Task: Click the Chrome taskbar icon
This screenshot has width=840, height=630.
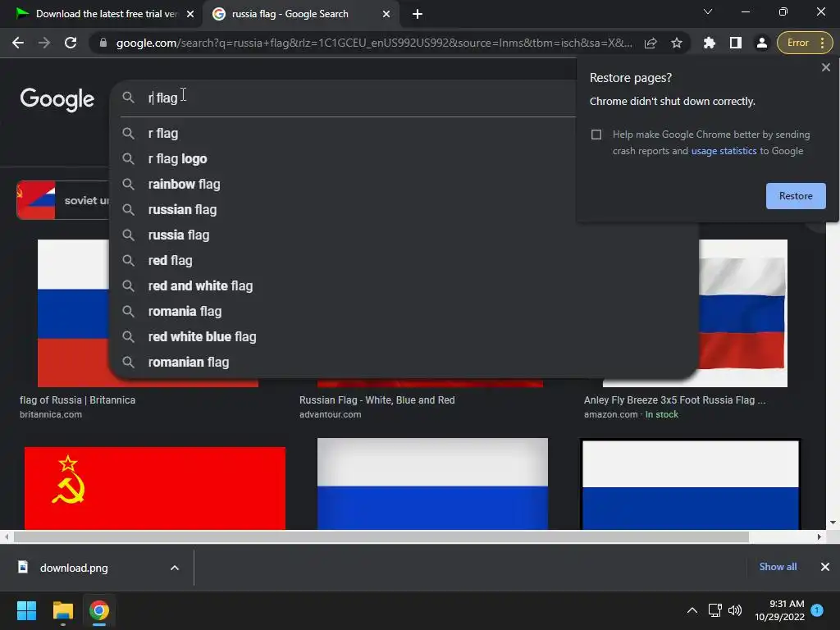Action: (99, 610)
